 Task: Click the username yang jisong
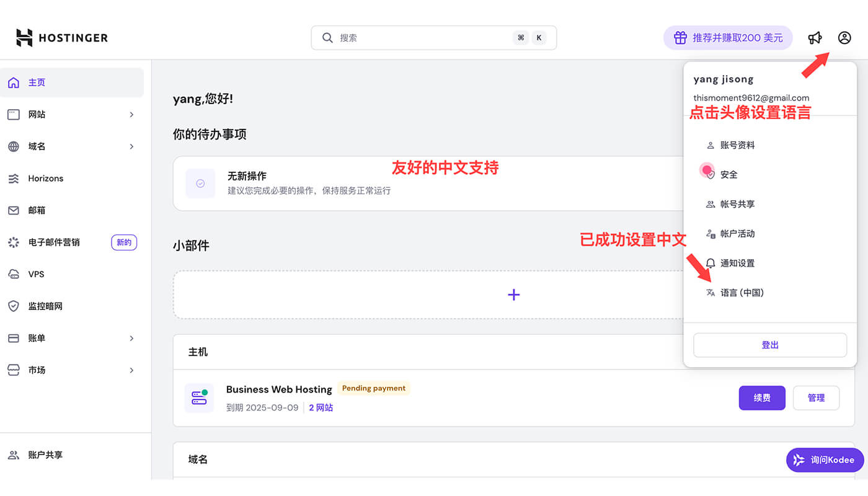[x=724, y=79]
